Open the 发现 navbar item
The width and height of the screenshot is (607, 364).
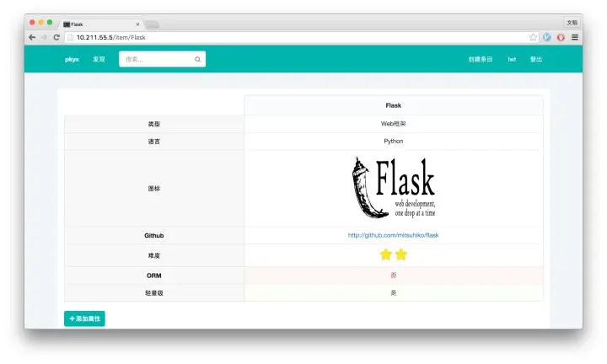[x=99, y=59]
